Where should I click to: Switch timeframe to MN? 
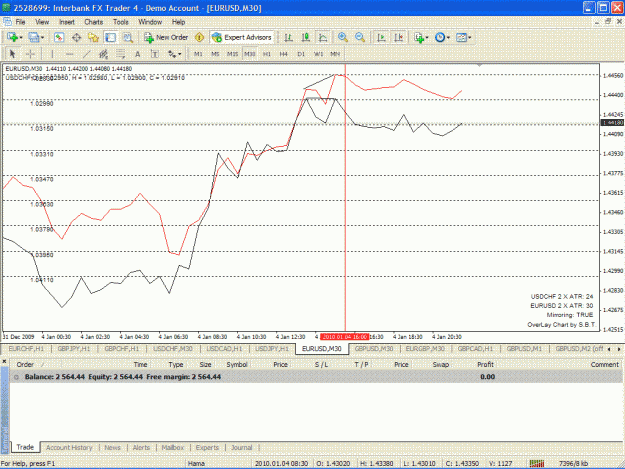coord(335,54)
